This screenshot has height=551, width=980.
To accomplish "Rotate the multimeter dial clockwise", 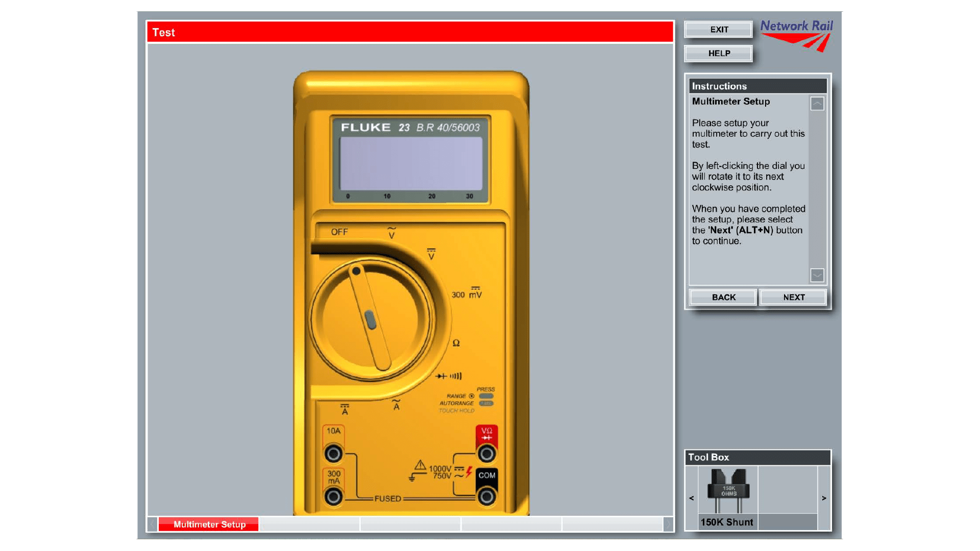I will tap(371, 319).
